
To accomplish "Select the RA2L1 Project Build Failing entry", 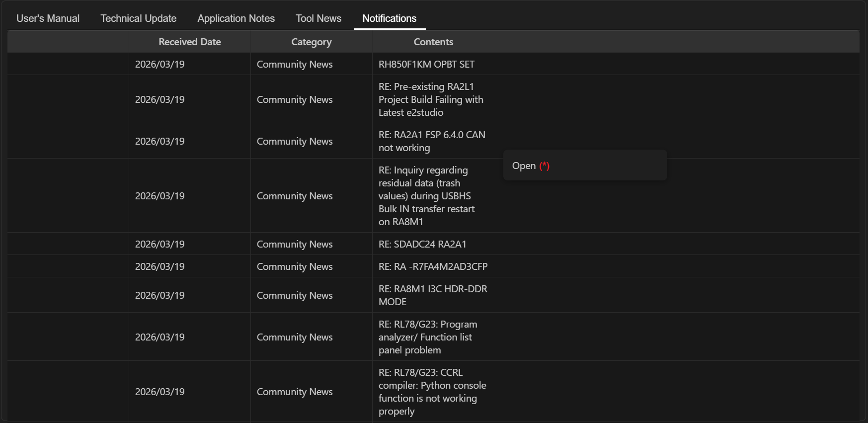I will click(x=431, y=99).
